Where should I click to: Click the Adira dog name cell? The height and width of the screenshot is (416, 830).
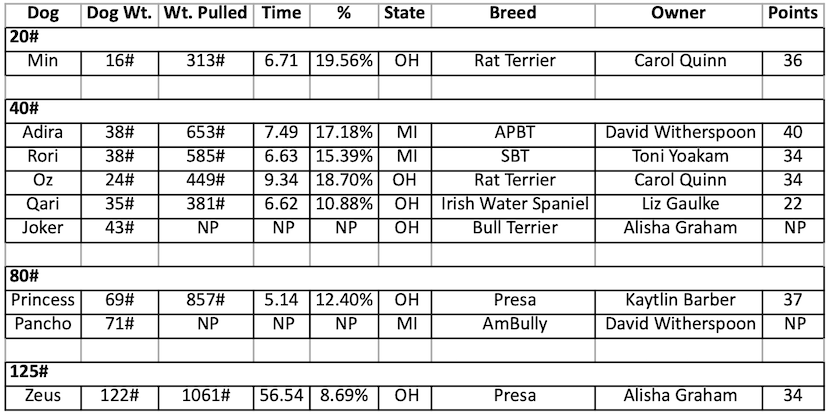pyautogui.click(x=41, y=132)
